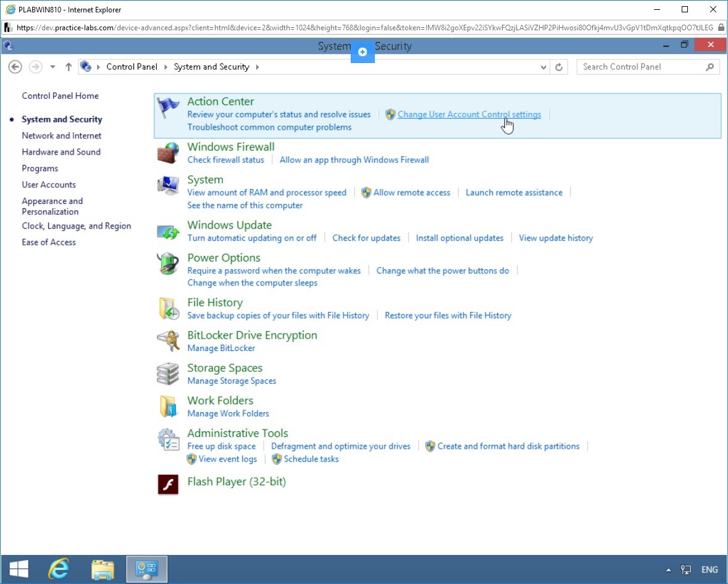Click the Control Panel taskbar icon
This screenshot has height=584, width=728.
(x=147, y=569)
